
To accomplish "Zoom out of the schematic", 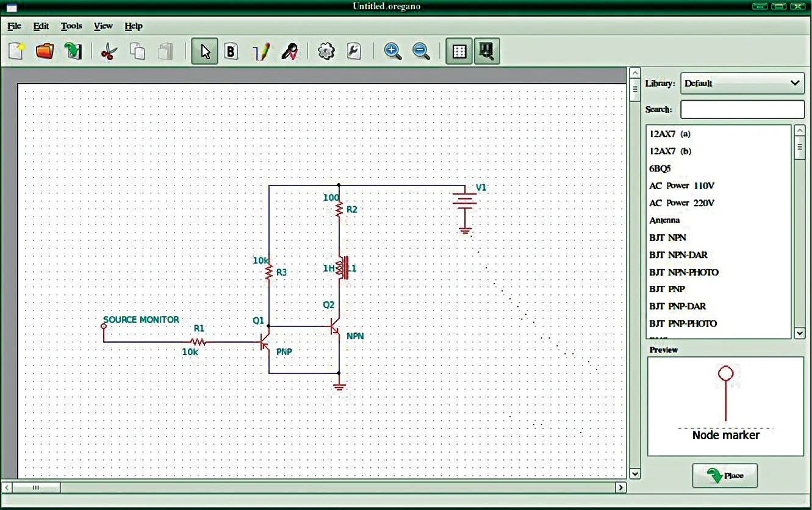I will point(421,52).
